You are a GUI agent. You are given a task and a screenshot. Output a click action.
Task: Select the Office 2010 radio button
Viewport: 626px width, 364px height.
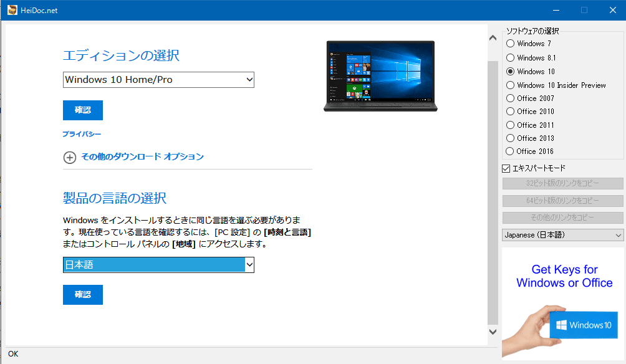pyautogui.click(x=510, y=112)
